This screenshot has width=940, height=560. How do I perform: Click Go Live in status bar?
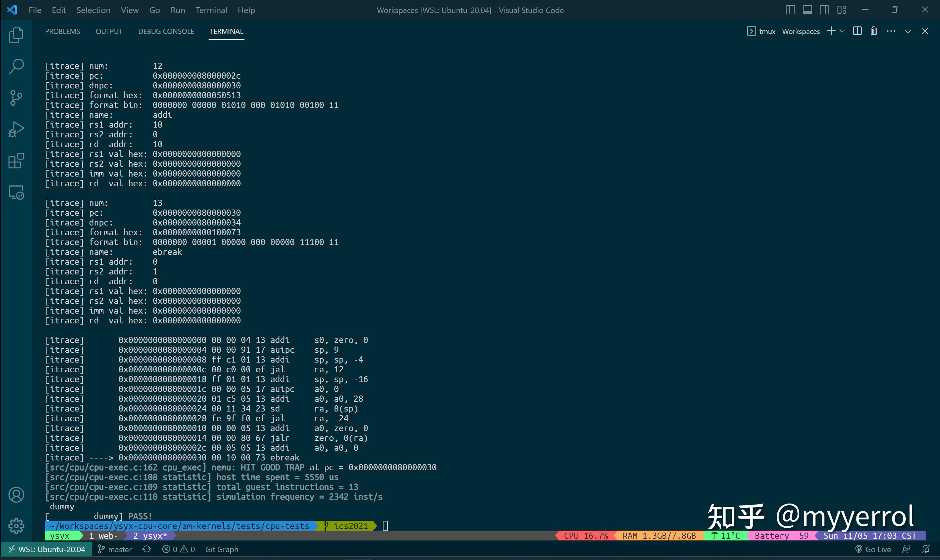pyautogui.click(x=873, y=550)
